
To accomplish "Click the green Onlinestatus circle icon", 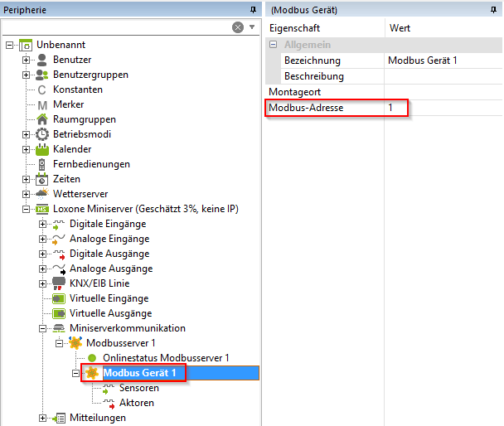I will pos(92,358).
